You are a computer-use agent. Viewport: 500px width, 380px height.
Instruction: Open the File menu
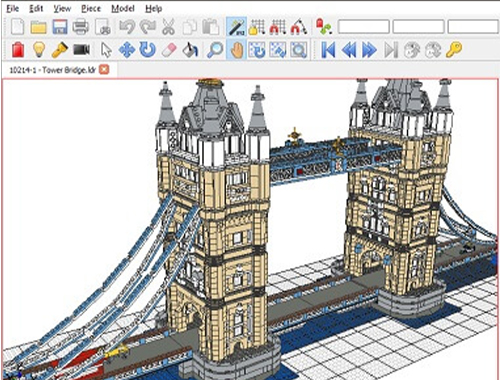13,8
